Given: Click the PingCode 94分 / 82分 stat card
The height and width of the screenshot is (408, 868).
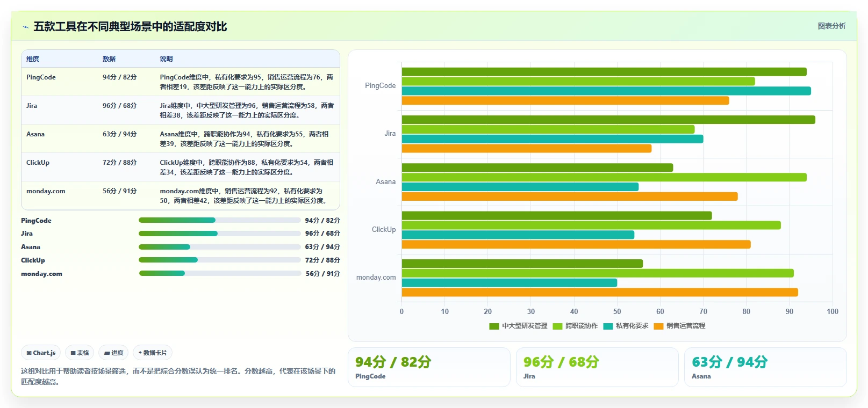Looking at the screenshot, I should (x=429, y=367).
